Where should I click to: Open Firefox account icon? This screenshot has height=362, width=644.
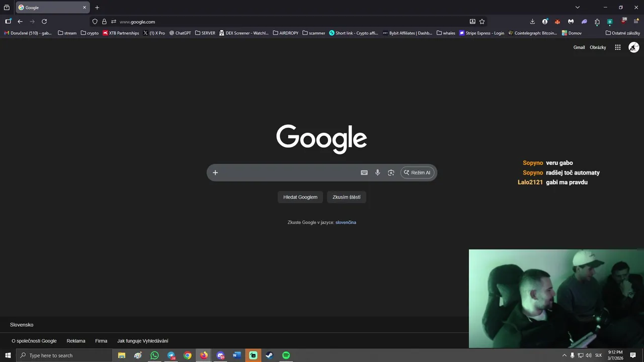(545, 22)
